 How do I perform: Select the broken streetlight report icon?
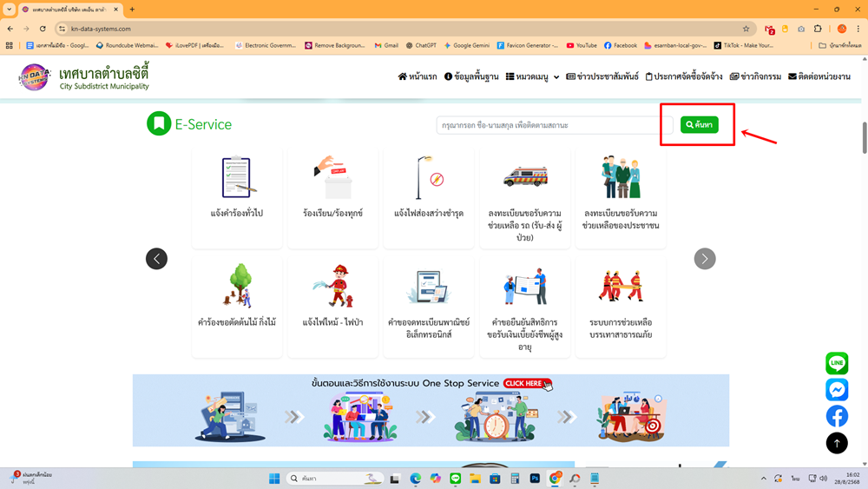tap(429, 178)
